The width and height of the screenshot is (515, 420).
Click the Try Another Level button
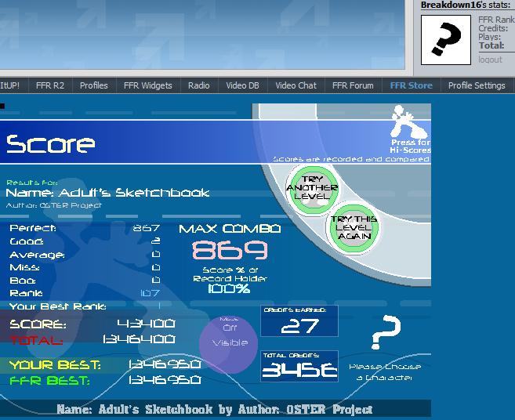click(x=312, y=190)
